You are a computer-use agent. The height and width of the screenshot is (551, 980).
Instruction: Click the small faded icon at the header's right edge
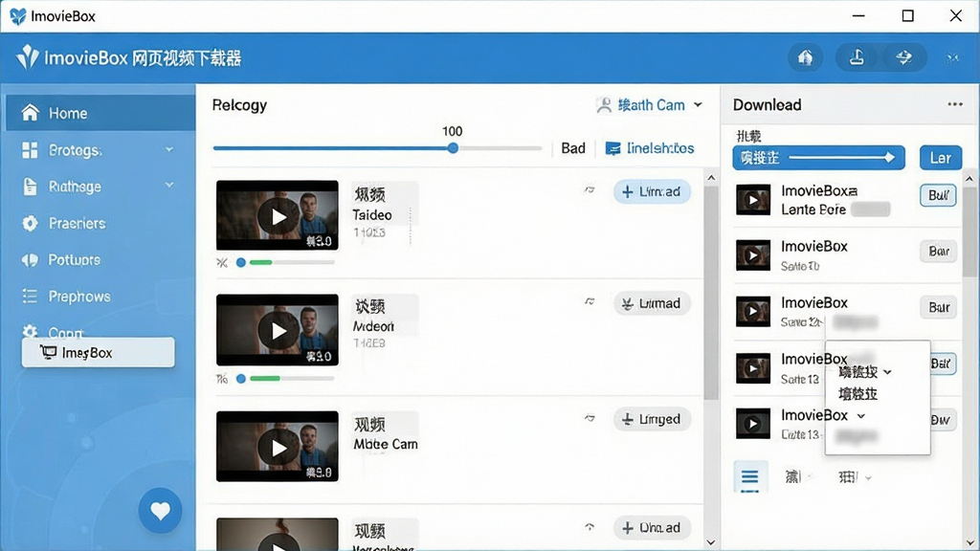[x=952, y=58]
